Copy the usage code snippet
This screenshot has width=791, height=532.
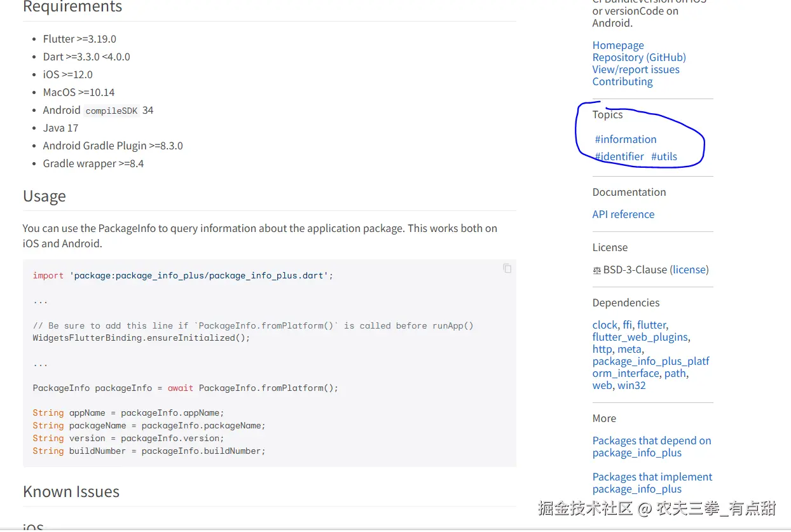(507, 268)
